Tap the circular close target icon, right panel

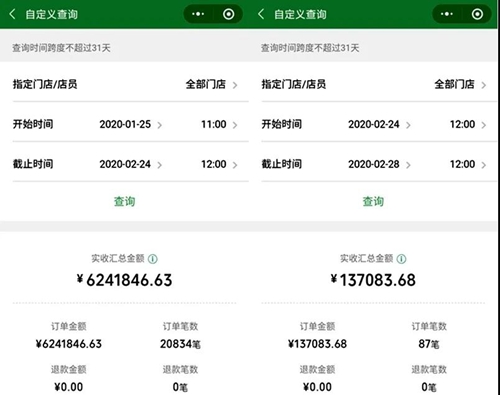pos(477,14)
